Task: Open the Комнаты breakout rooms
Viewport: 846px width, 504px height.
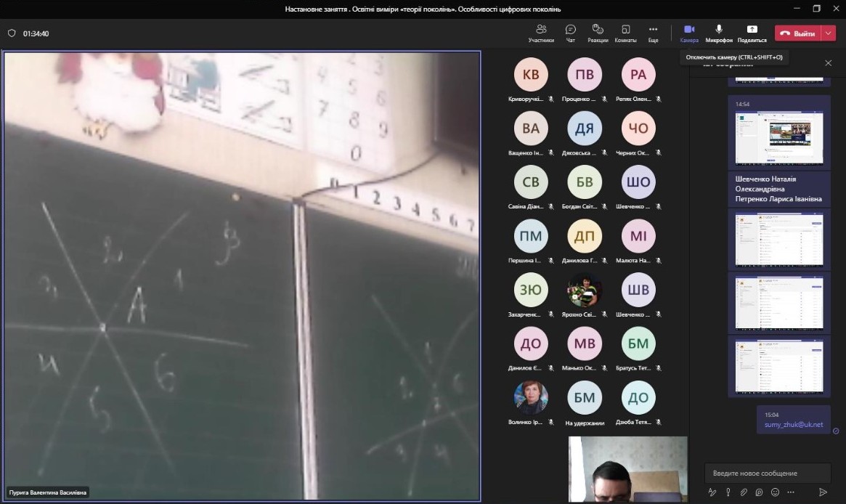Action: point(625,33)
